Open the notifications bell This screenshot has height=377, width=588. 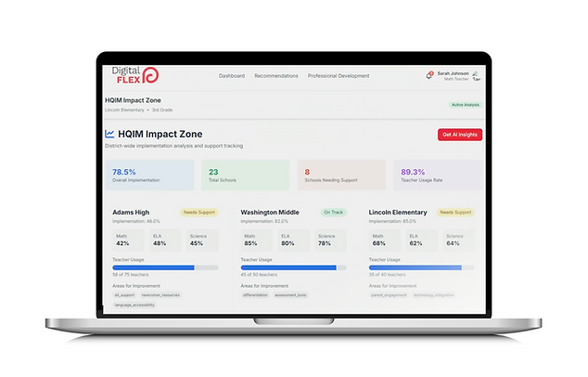tap(429, 75)
